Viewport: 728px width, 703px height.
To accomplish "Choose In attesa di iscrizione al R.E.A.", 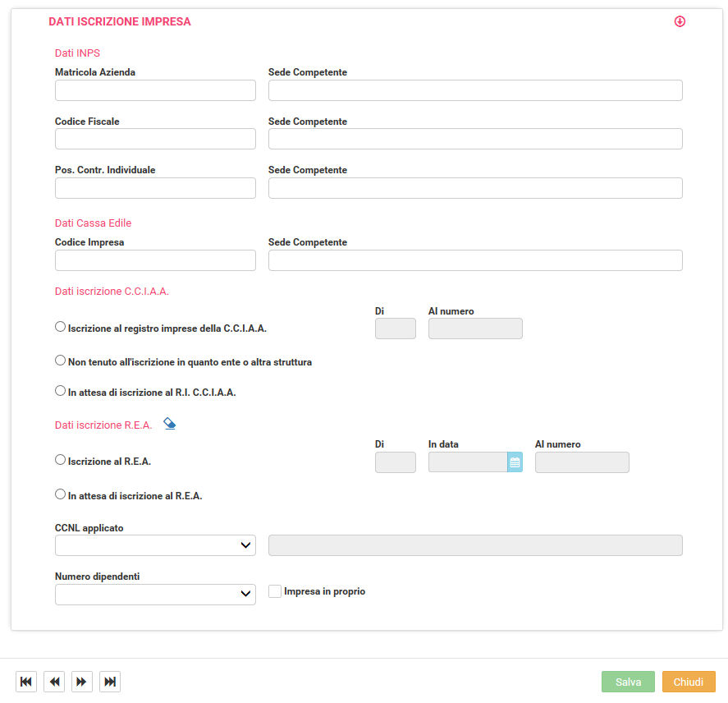I will (x=60, y=494).
